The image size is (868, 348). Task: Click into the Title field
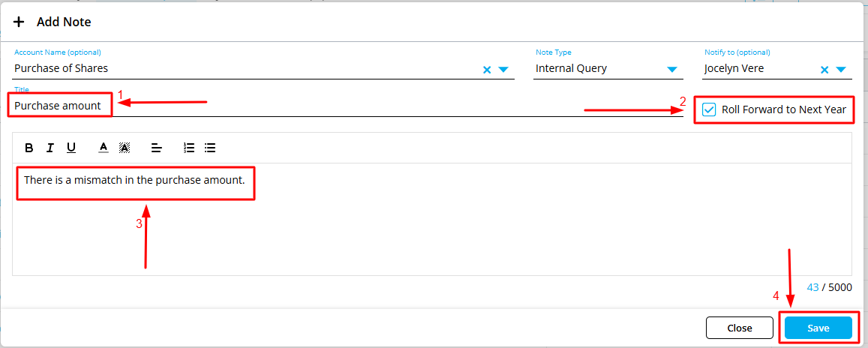point(300,106)
